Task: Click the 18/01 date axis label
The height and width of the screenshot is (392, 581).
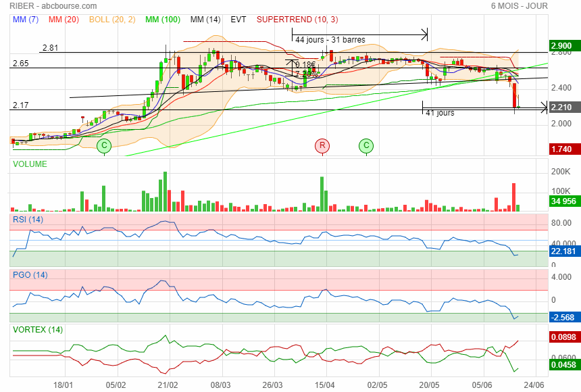Action: coord(64,385)
